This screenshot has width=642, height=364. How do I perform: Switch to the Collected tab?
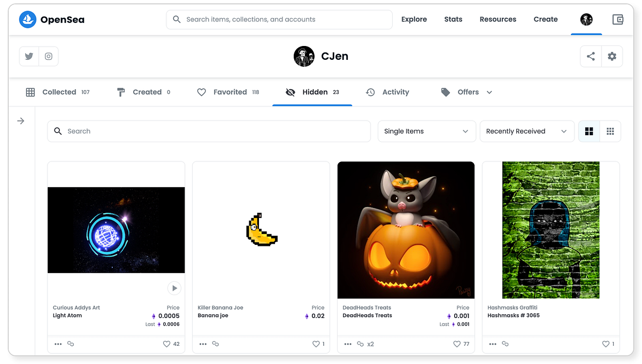point(58,92)
